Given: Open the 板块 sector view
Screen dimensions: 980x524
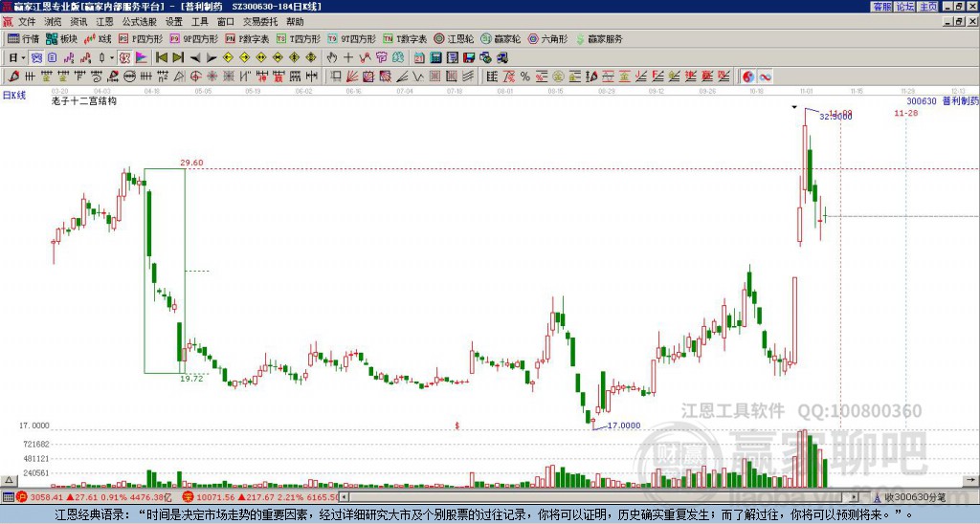Looking at the screenshot, I should pyautogui.click(x=61, y=38).
